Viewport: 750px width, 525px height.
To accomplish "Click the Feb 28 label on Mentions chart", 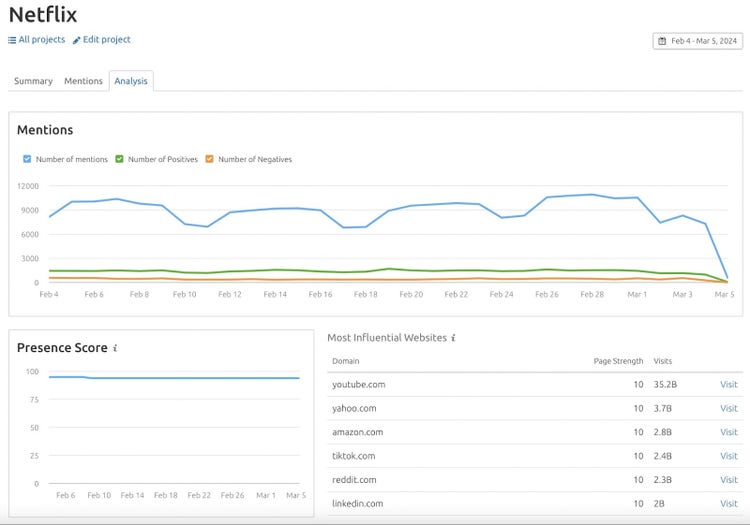I will click(x=592, y=295).
